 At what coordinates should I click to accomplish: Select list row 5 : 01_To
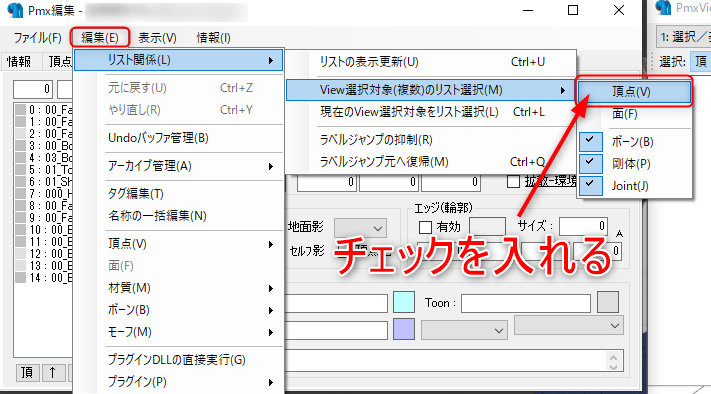click(x=44, y=170)
